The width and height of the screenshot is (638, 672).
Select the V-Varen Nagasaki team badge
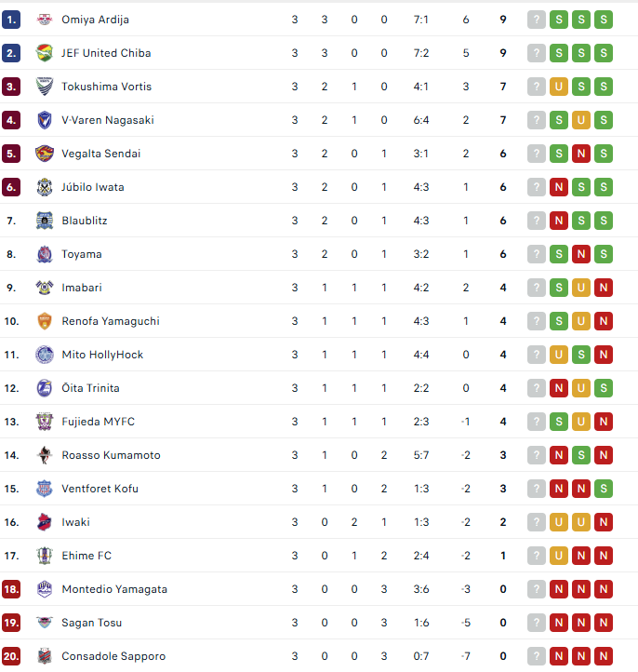[45, 120]
